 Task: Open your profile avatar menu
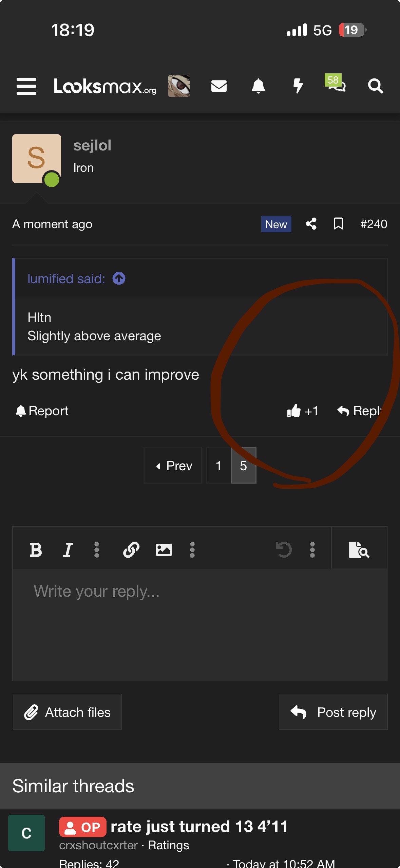click(x=179, y=86)
